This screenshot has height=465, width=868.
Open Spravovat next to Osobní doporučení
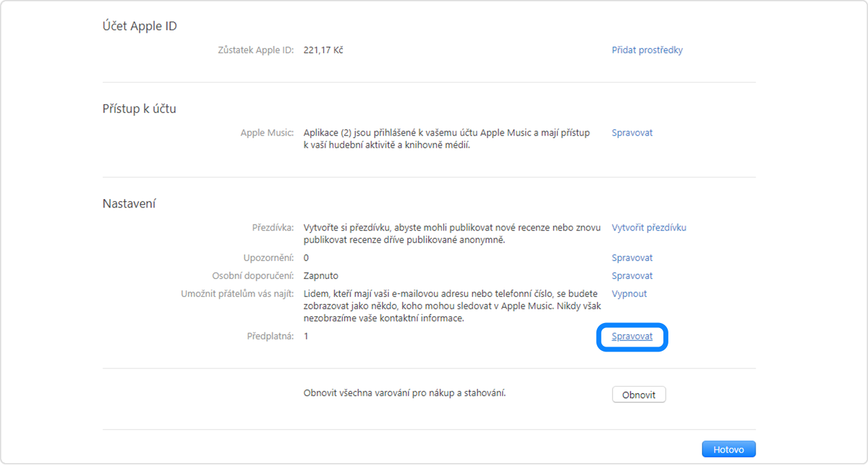click(632, 275)
